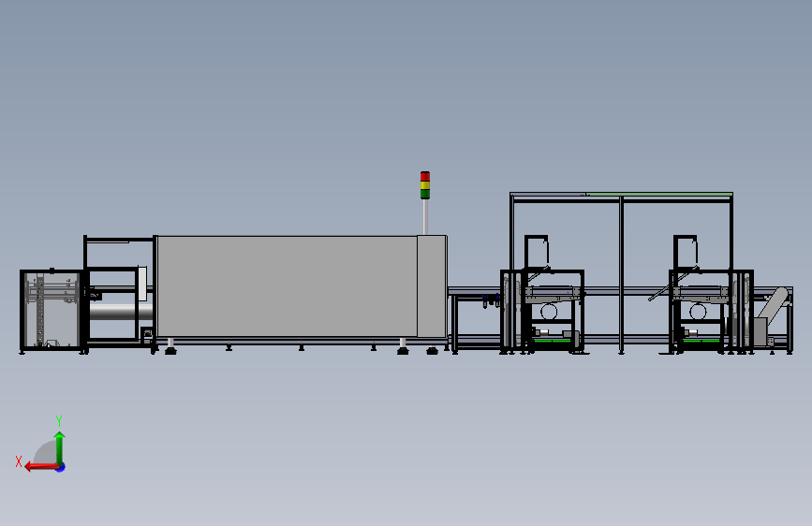Viewport: 812px width, 526px height.
Task: Select the white vertical plate left of the enclosure
Action: 142,284
